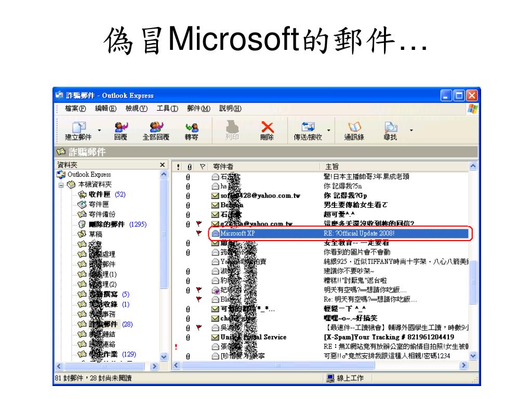532x399 pixels.
Task: Toggle flag on g2...@yahoo.com.tw message
Action: click(x=199, y=223)
